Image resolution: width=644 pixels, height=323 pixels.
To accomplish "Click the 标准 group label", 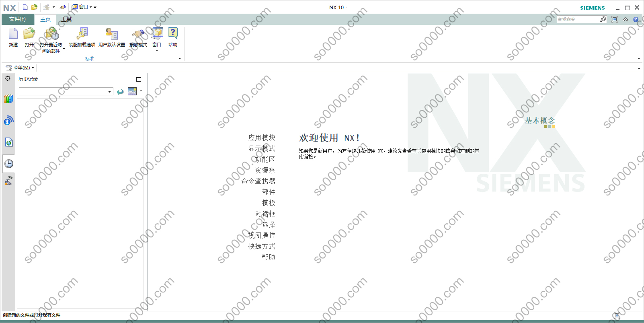I will [x=90, y=59].
